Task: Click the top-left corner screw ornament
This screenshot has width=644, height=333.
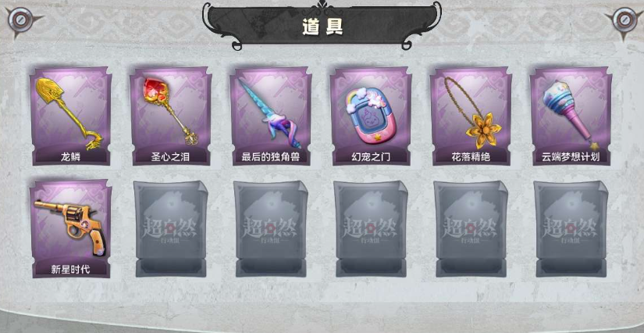Action: click(20, 20)
